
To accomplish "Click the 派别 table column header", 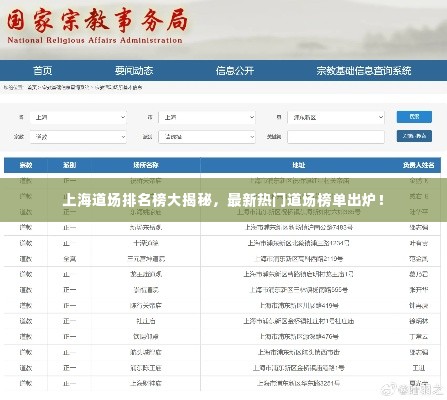I will (69, 165).
